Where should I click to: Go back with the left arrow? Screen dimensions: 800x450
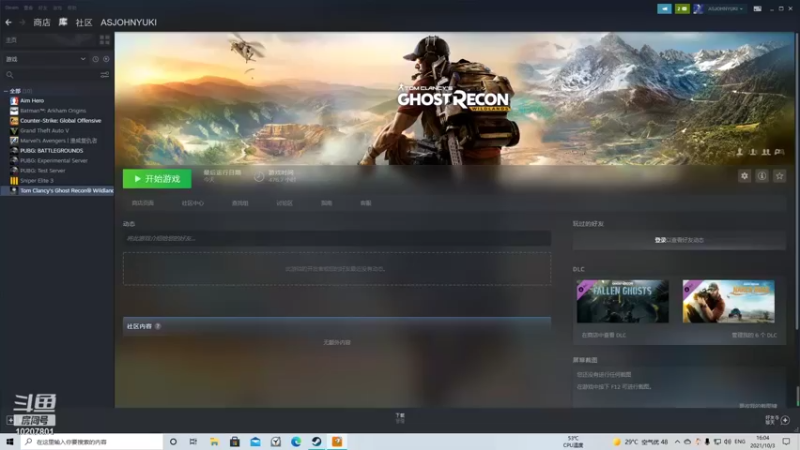coord(8,22)
